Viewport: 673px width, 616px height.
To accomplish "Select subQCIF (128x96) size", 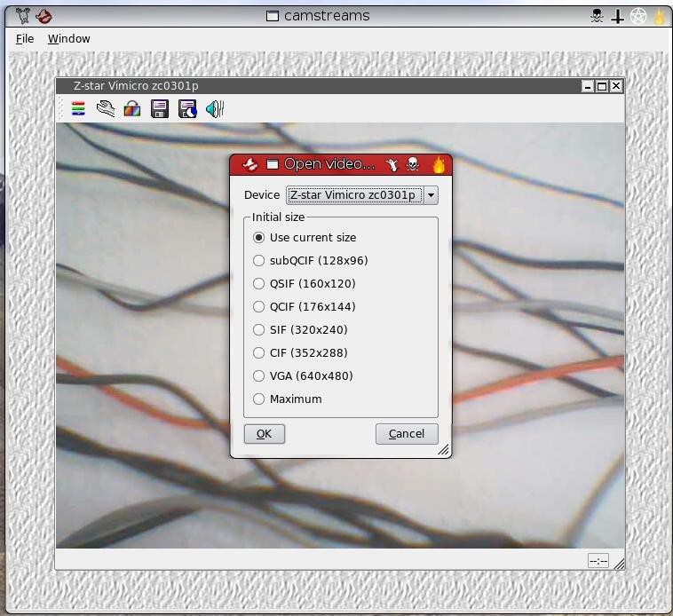I will pyautogui.click(x=311, y=260).
